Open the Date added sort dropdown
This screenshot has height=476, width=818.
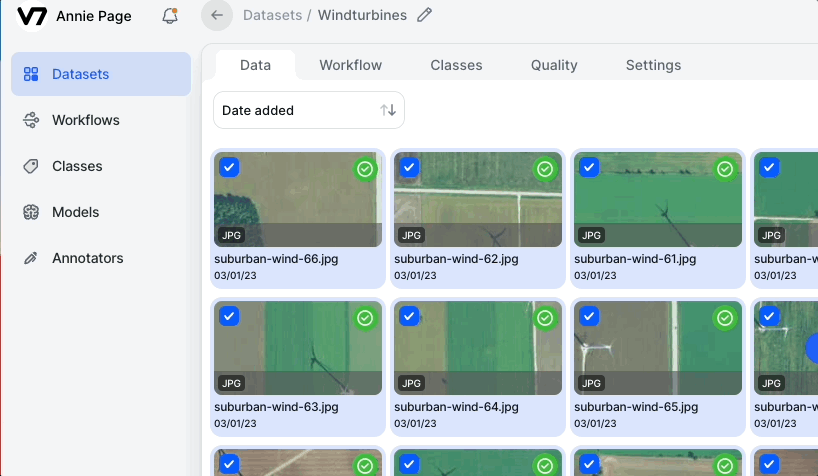pos(309,110)
